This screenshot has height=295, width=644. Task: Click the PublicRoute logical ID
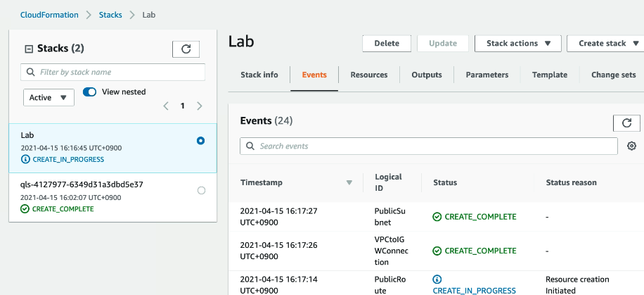(389, 285)
